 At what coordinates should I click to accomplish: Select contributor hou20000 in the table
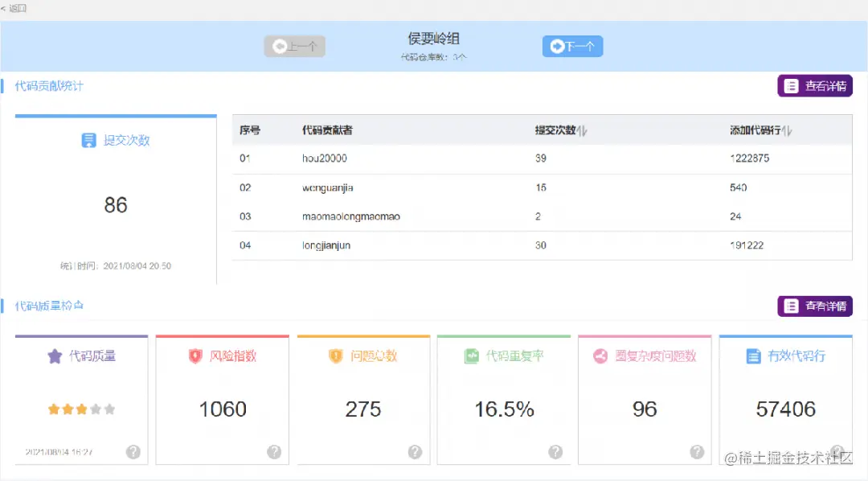pyautogui.click(x=325, y=158)
